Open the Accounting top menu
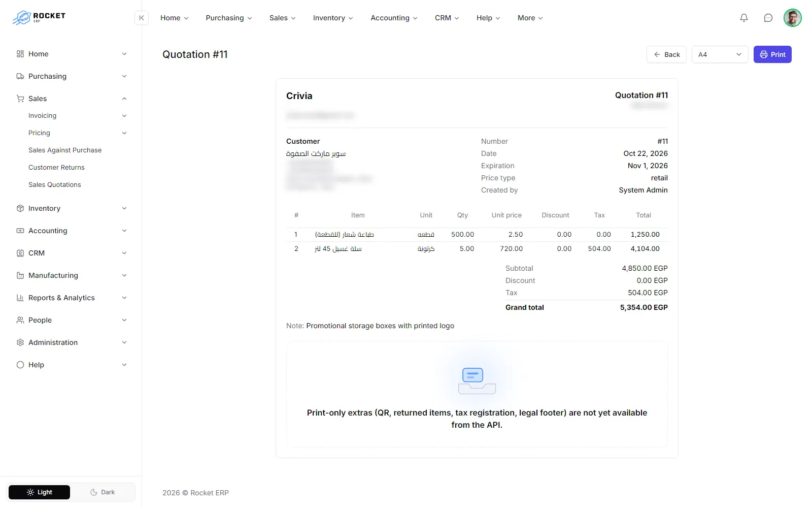The image size is (812, 508). tap(394, 18)
